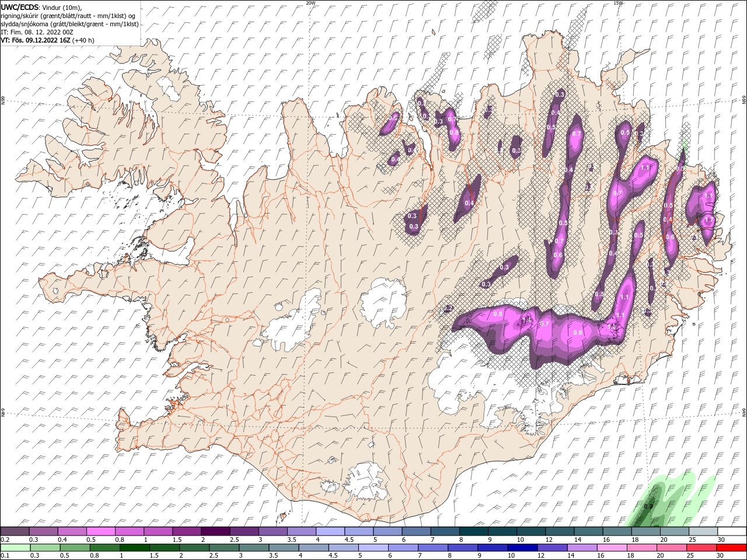This screenshot has width=747, height=560.
Task: Select top-row swatch starting at 0.2
Action: pyautogui.click(x=15, y=531)
